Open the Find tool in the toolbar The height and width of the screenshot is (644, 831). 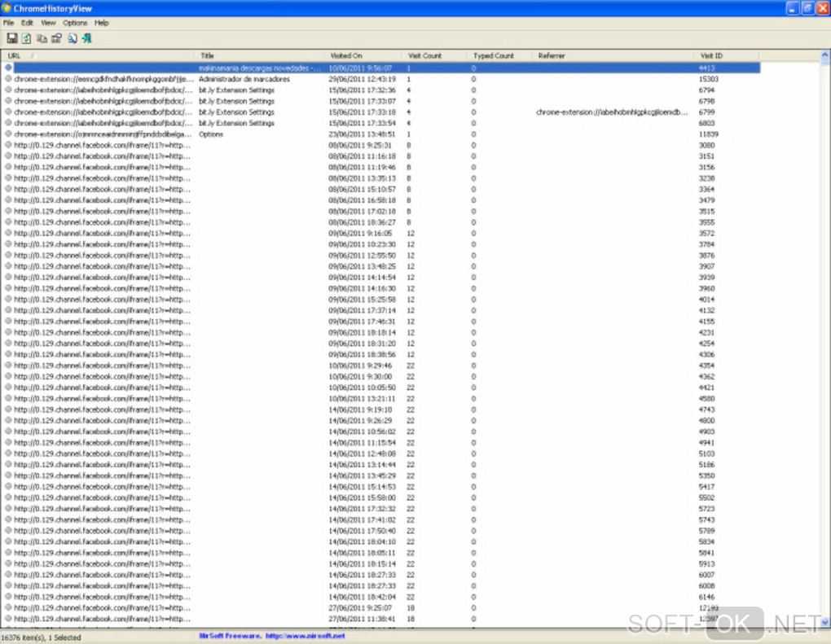[72, 38]
